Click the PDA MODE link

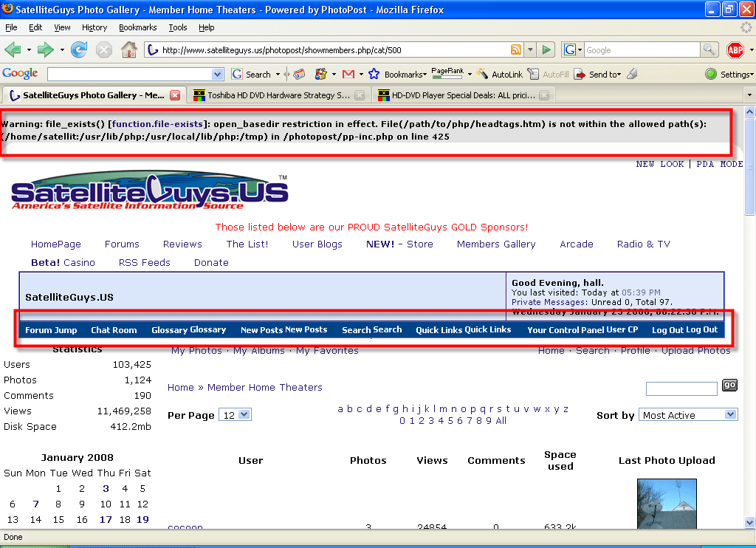(x=719, y=164)
